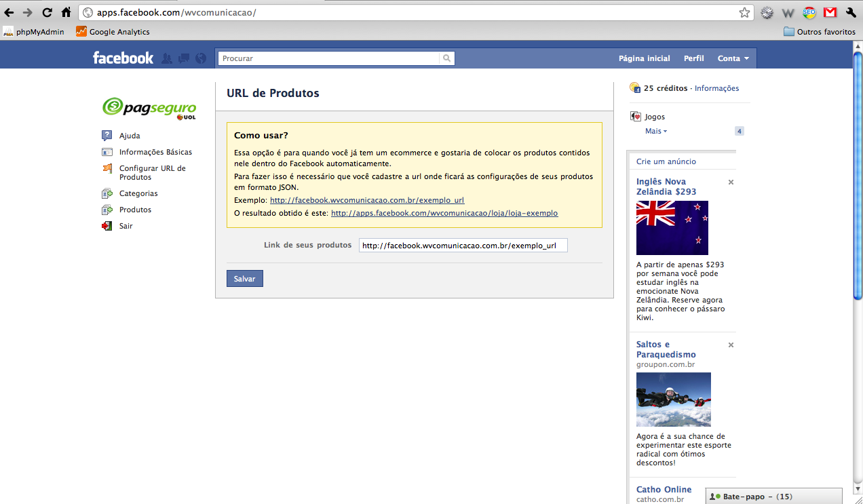Open Configurar URL de Produtos
This screenshot has width=863, height=504.
click(x=152, y=172)
